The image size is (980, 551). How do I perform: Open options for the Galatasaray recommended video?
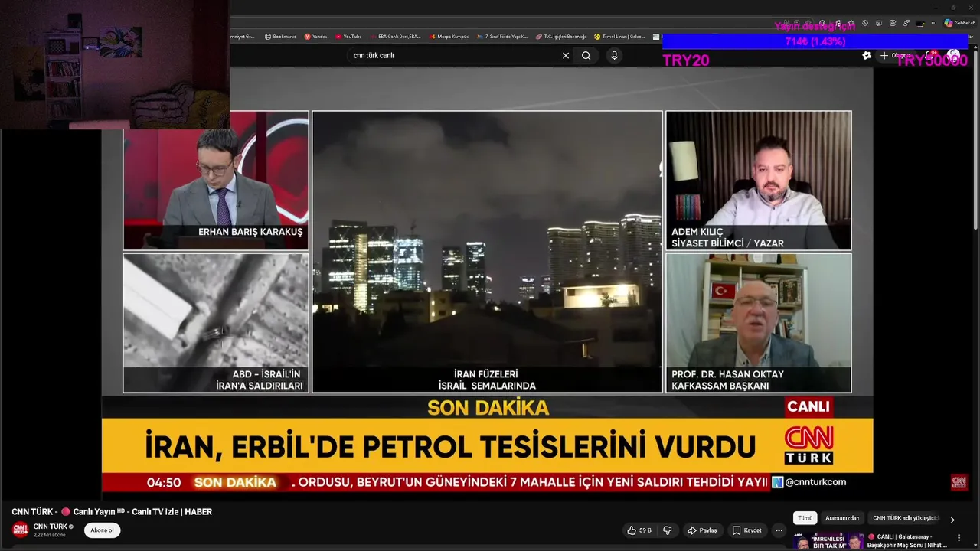click(x=959, y=538)
